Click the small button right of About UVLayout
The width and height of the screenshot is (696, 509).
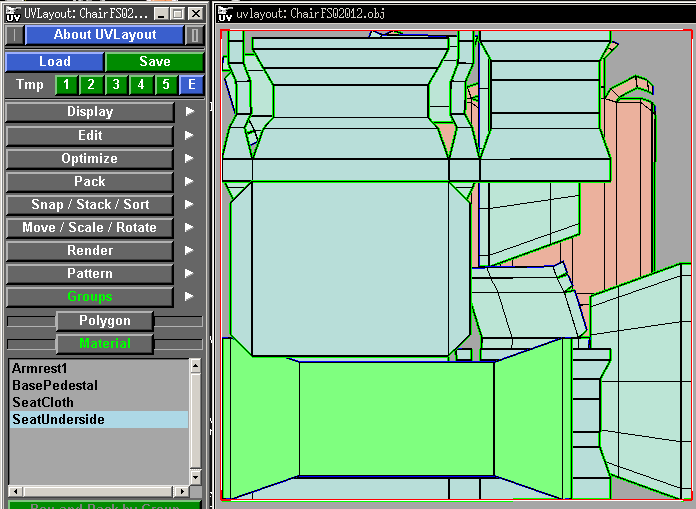point(194,35)
